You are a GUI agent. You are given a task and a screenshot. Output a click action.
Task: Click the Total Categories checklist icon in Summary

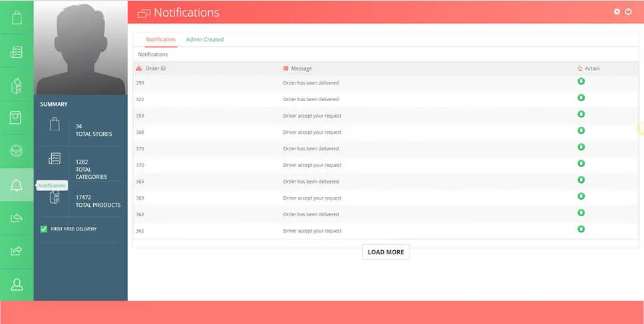point(55,158)
